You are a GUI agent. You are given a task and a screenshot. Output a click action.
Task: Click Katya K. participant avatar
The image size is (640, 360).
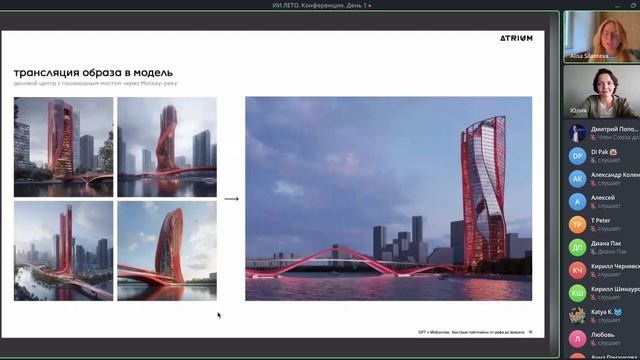pos(577,316)
